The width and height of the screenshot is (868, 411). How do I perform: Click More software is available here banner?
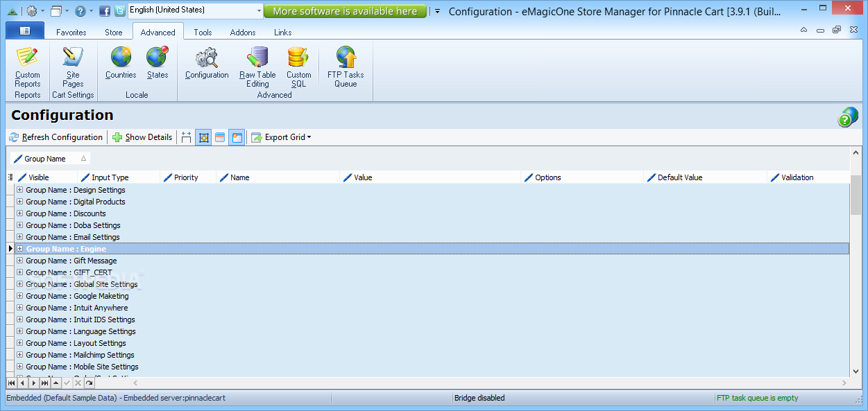[x=345, y=11]
